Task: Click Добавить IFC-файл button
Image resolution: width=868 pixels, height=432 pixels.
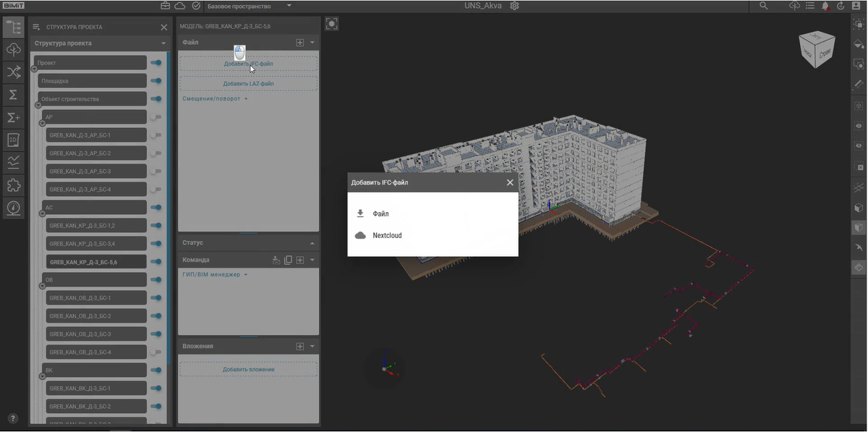Action: point(248,64)
